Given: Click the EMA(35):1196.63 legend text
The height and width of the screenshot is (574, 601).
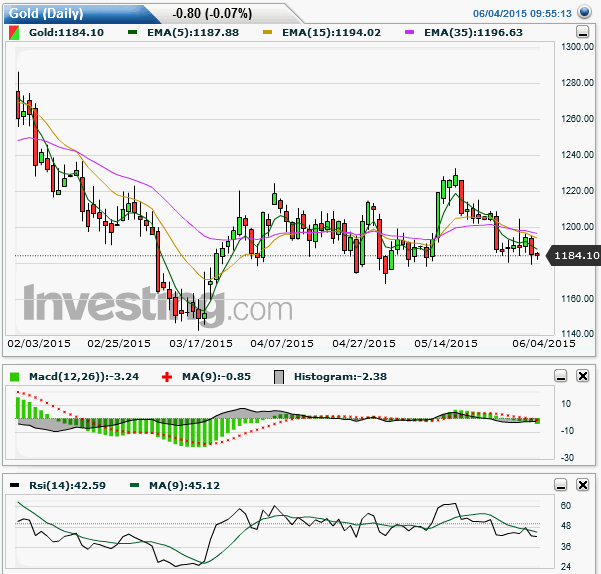Looking at the screenshot, I should [x=473, y=33].
